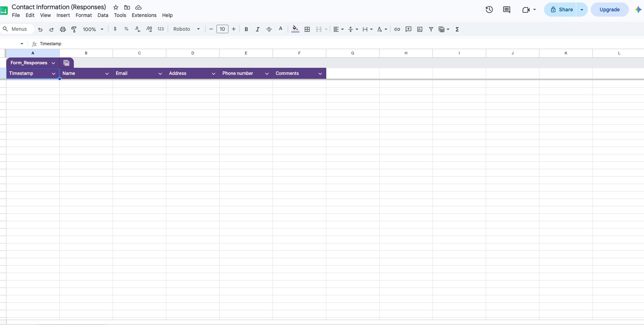Viewport: 644px width, 325px height.
Task: Click the Share button
Action: [560, 10]
